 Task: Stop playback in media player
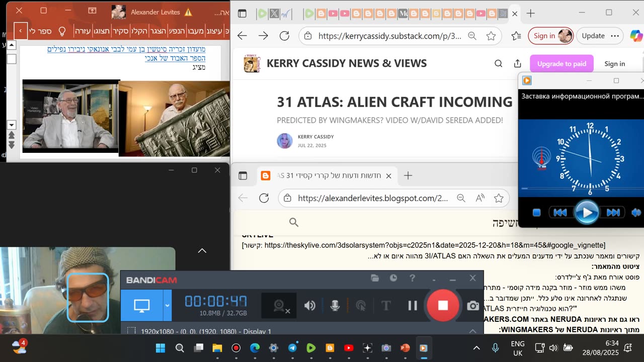click(536, 213)
